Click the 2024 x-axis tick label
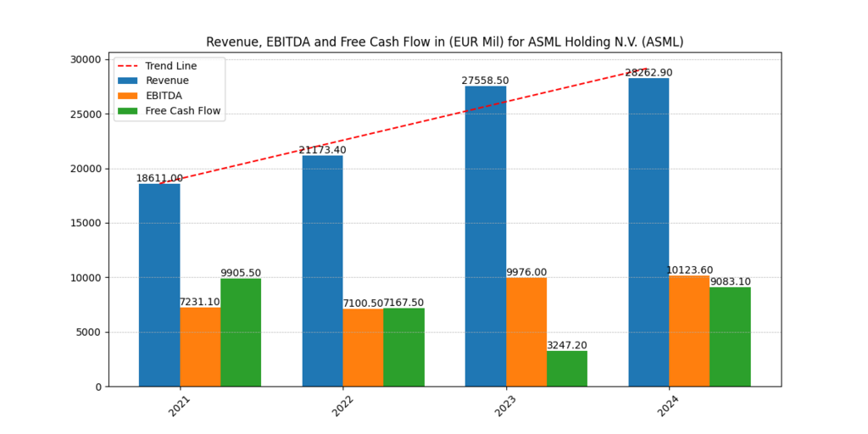 pyautogui.click(x=670, y=406)
